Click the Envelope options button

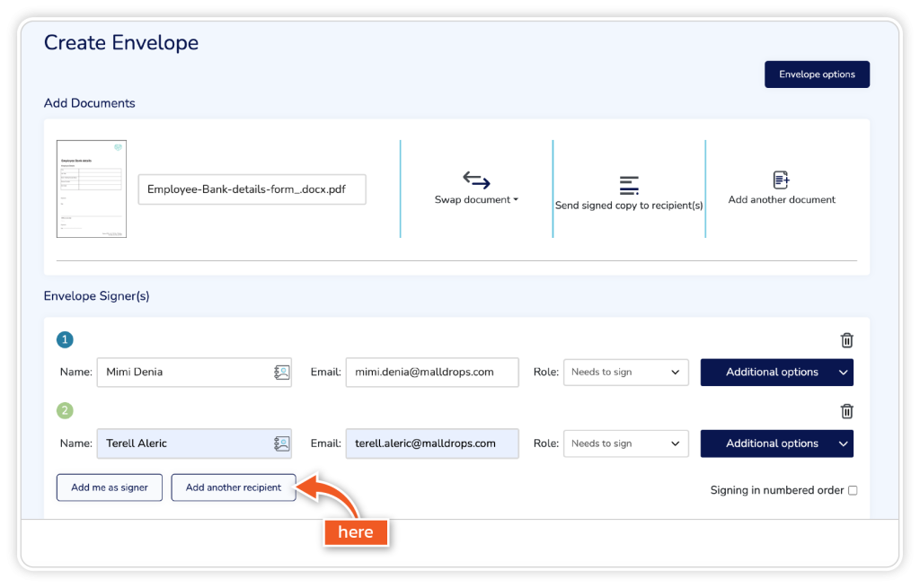tap(817, 75)
